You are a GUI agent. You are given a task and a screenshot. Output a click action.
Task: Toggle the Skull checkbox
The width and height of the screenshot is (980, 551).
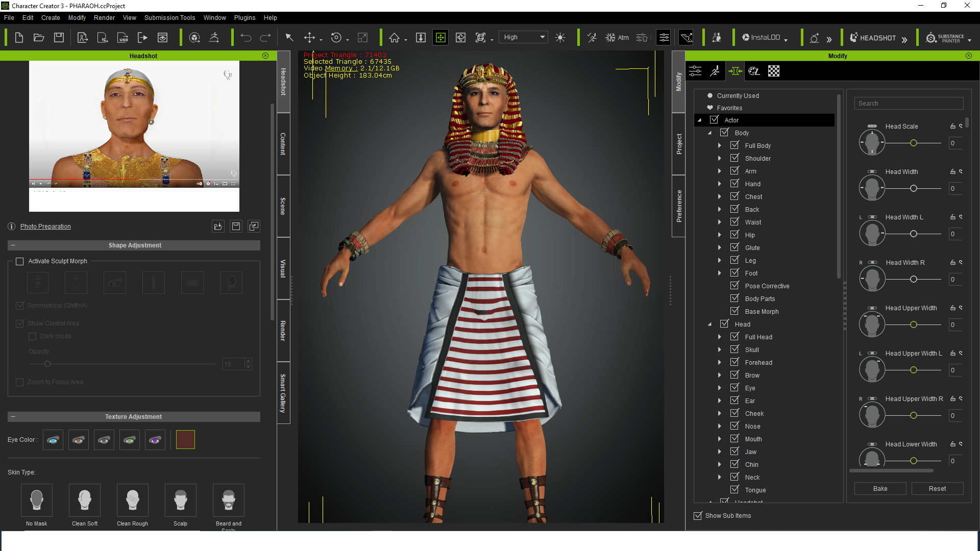(x=734, y=349)
